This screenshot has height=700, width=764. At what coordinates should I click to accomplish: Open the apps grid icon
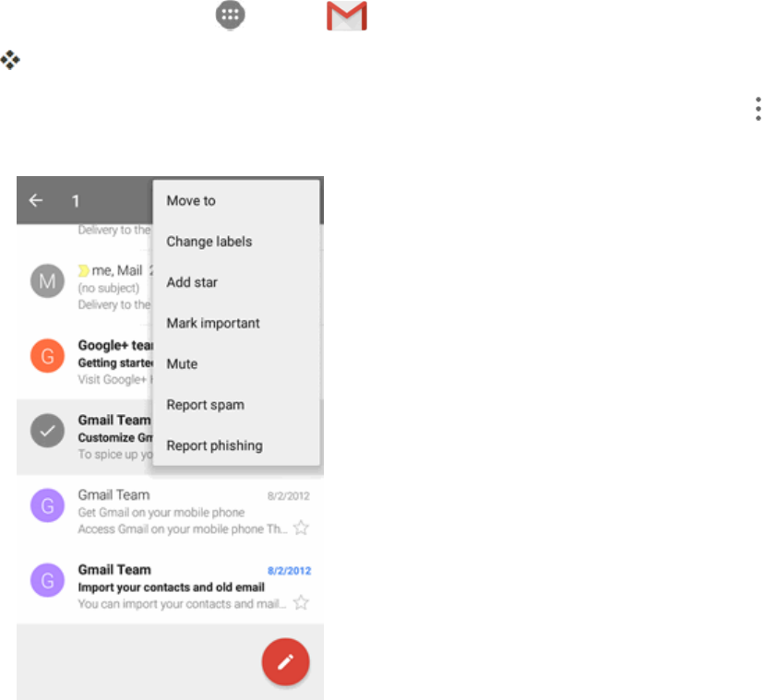[x=230, y=15]
